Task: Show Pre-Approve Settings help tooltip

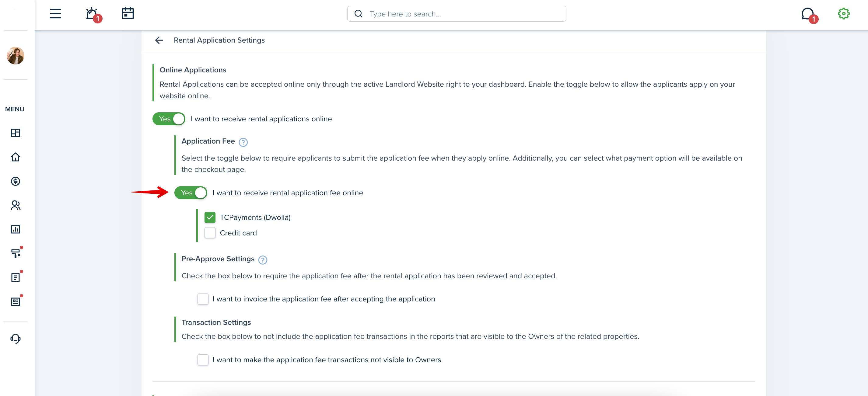Action: click(262, 260)
